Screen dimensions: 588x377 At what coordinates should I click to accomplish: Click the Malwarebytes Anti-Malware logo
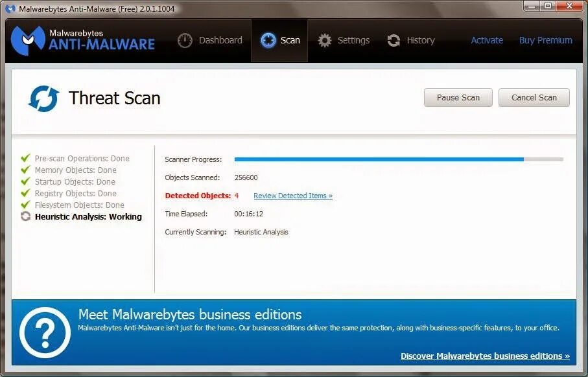click(83, 40)
